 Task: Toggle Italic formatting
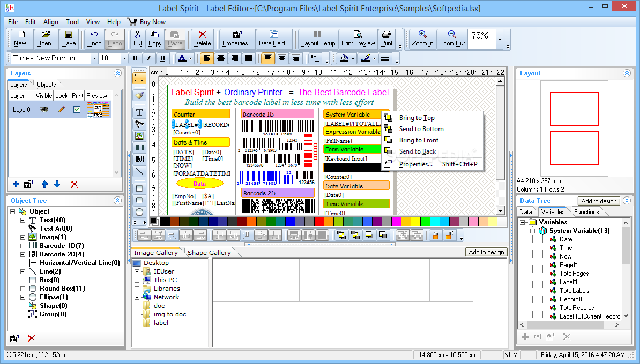(x=148, y=58)
